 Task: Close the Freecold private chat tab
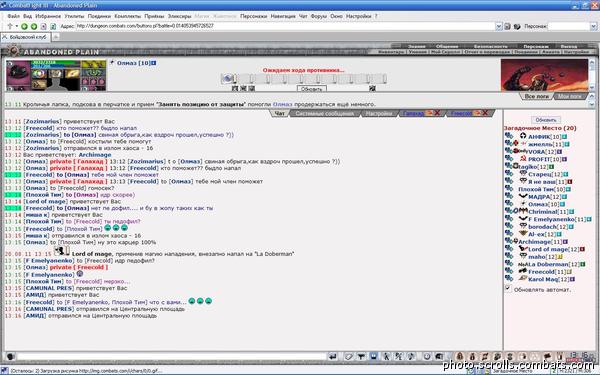pos(485,113)
